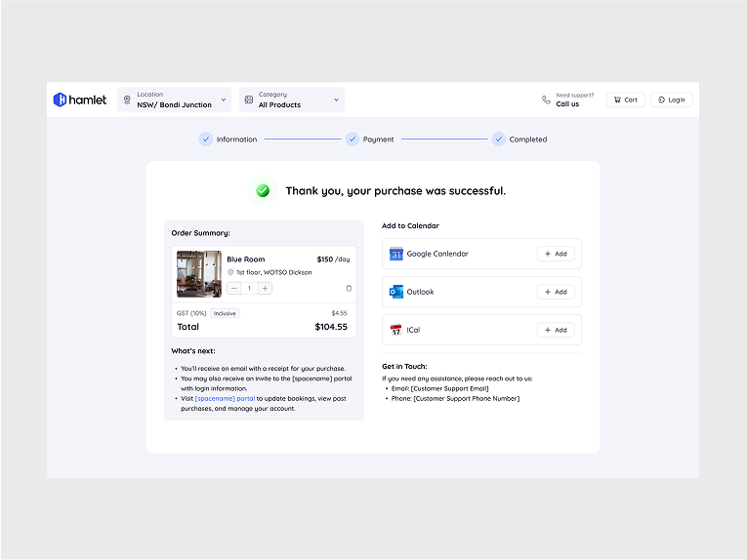Add event to Google Calendar

point(556,254)
